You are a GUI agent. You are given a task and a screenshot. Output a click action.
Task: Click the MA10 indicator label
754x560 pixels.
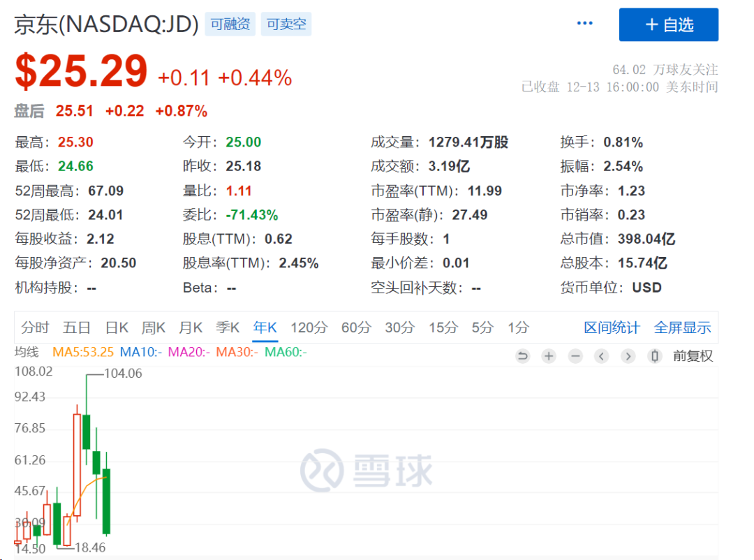(140, 352)
